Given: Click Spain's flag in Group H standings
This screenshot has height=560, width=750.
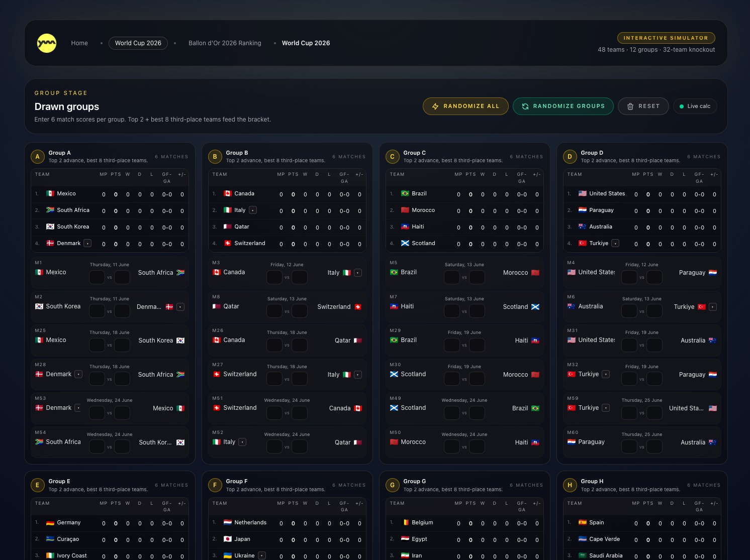Looking at the screenshot, I should click(583, 522).
